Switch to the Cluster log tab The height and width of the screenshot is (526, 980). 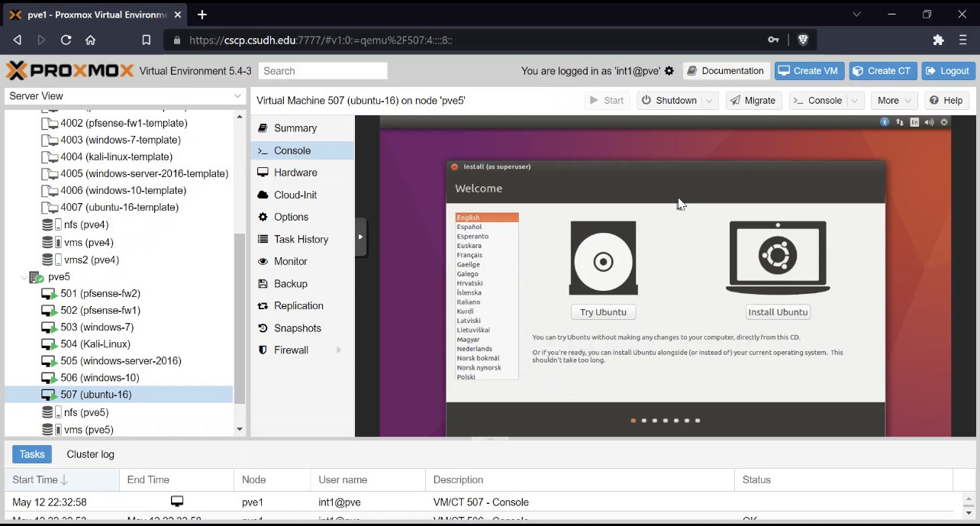click(90, 454)
